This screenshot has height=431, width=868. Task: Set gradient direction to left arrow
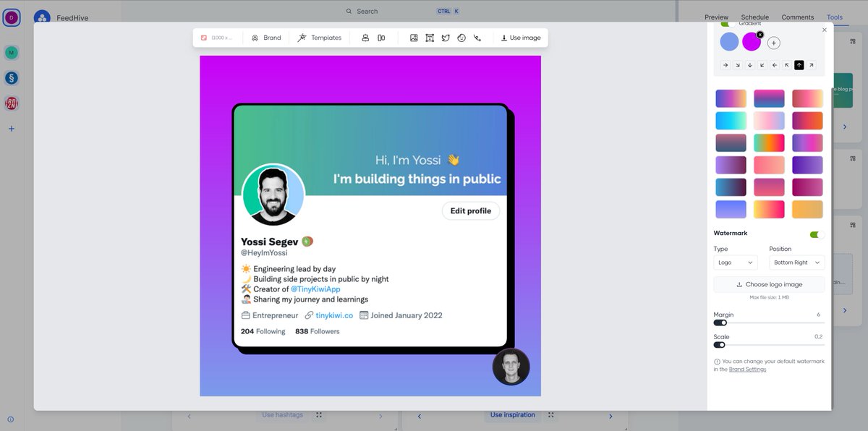tap(775, 65)
